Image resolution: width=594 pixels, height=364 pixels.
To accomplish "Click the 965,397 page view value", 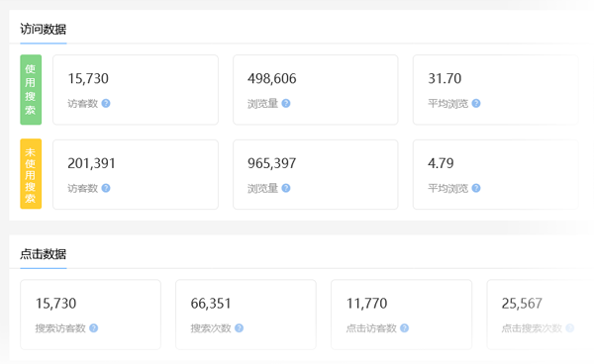I will pyautogui.click(x=271, y=163).
